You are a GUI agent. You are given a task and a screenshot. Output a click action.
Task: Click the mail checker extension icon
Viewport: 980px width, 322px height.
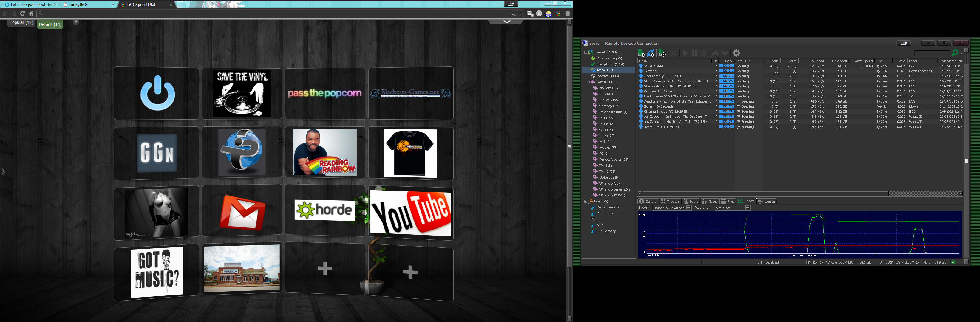pyautogui.click(x=530, y=14)
